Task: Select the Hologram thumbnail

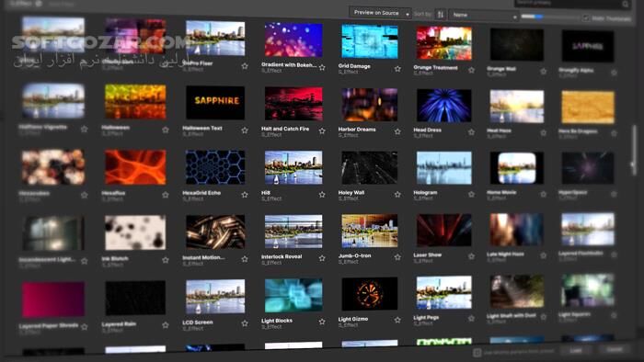Action: tap(444, 167)
